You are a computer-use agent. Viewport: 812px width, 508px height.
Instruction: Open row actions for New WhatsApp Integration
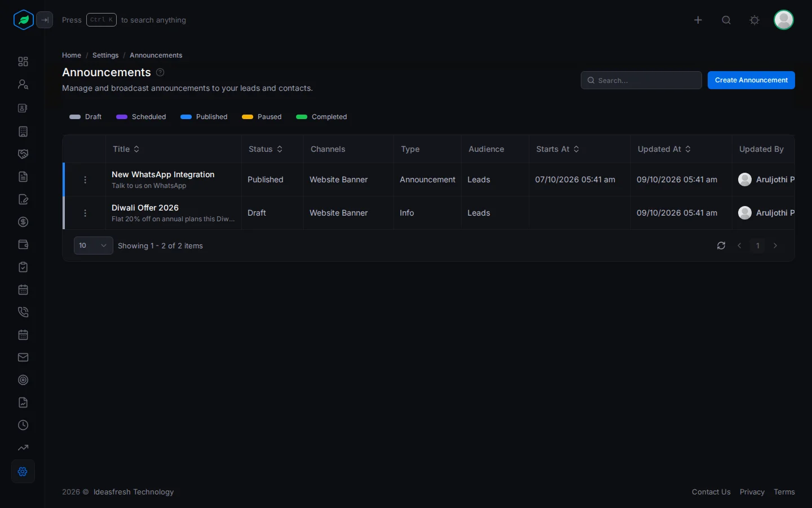85,179
